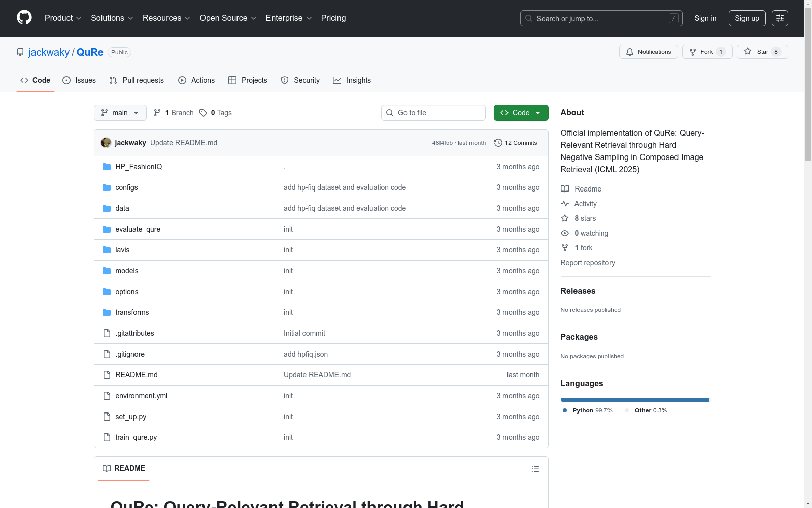
Task: Click the Sign up button
Action: 747,18
